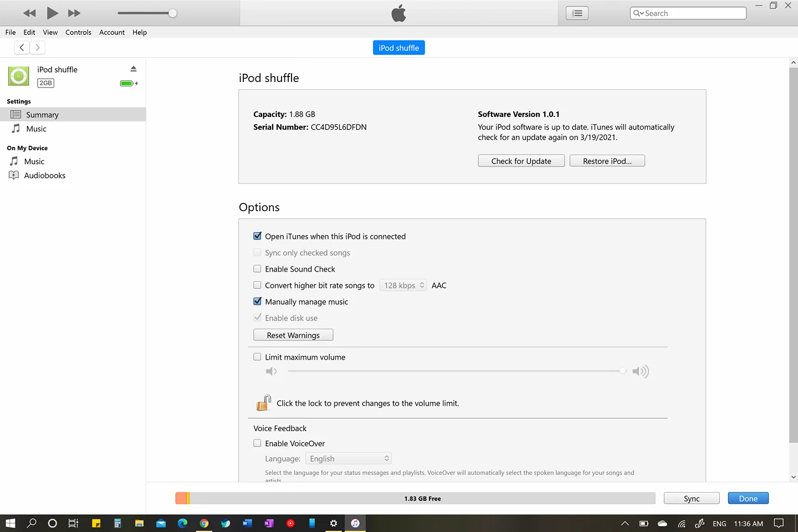Click the playback volume slider knob
This screenshot has height=532, width=798.
click(x=173, y=13)
